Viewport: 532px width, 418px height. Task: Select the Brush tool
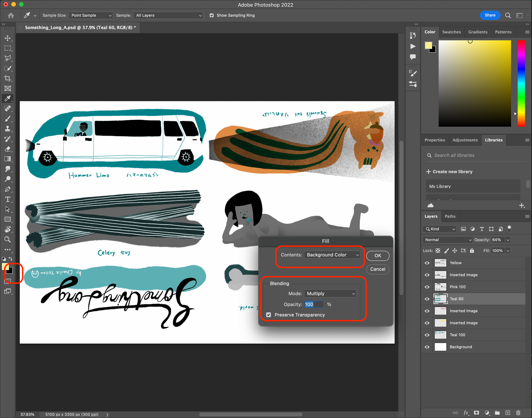(8, 119)
